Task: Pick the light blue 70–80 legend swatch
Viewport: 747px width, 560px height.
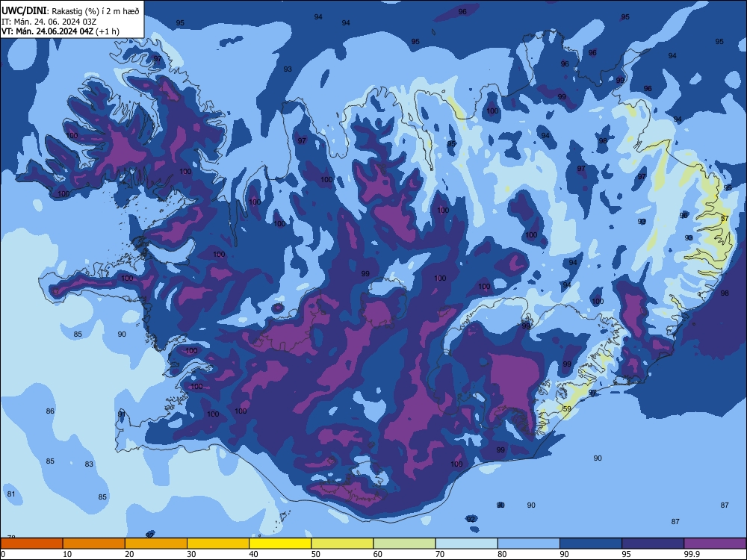Action: tap(466, 544)
